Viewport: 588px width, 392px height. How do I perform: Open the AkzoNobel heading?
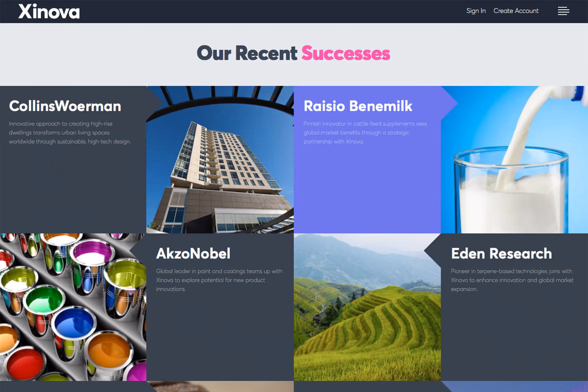[x=193, y=253]
